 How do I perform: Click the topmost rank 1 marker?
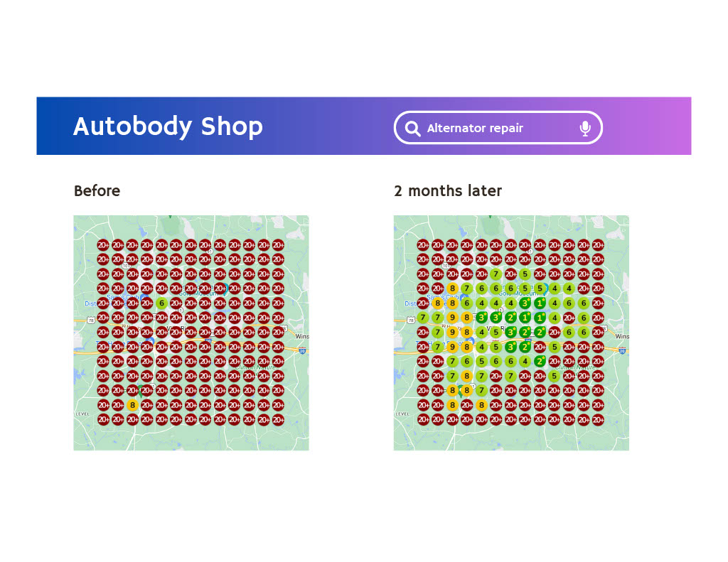click(x=540, y=303)
